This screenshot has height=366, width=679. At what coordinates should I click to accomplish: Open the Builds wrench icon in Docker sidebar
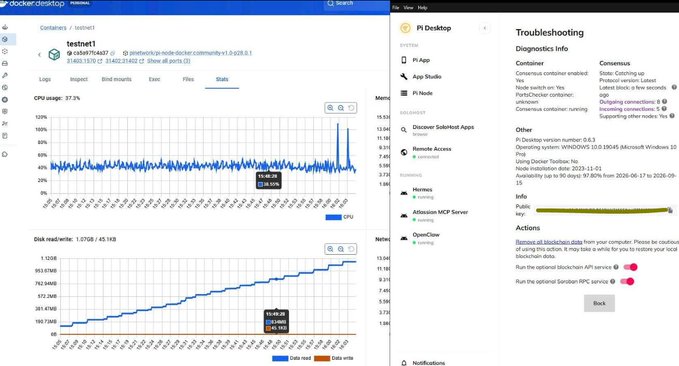click(x=5, y=75)
